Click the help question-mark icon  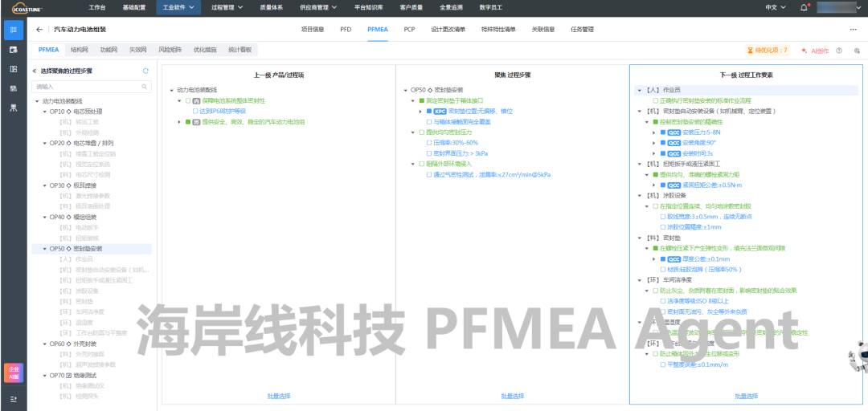[839, 51]
